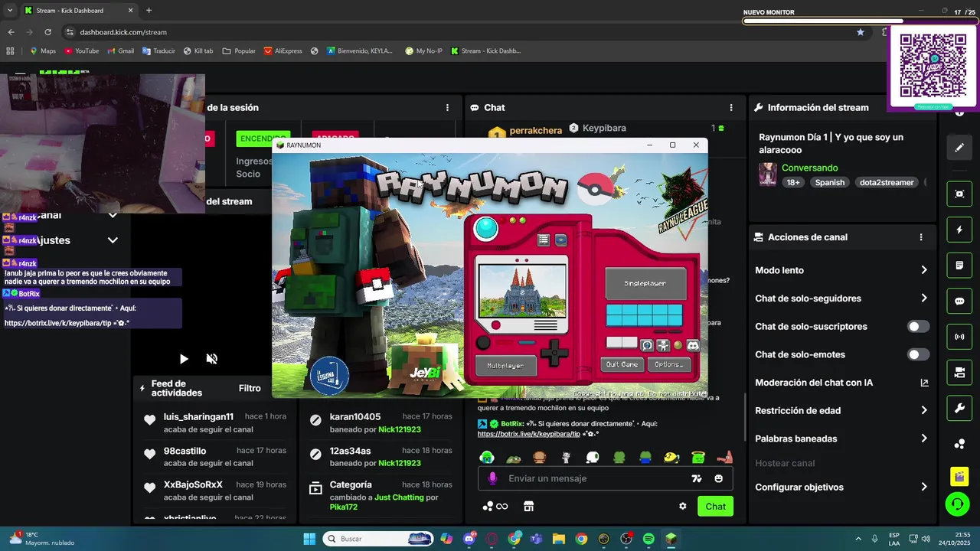The height and width of the screenshot is (551, 980).
Task: Open chat settings gear below the message box
Action: pos(683,506)
